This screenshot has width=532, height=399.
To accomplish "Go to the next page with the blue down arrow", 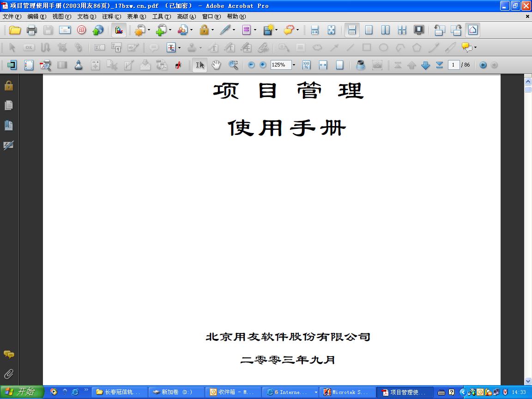I will [425, 65].
